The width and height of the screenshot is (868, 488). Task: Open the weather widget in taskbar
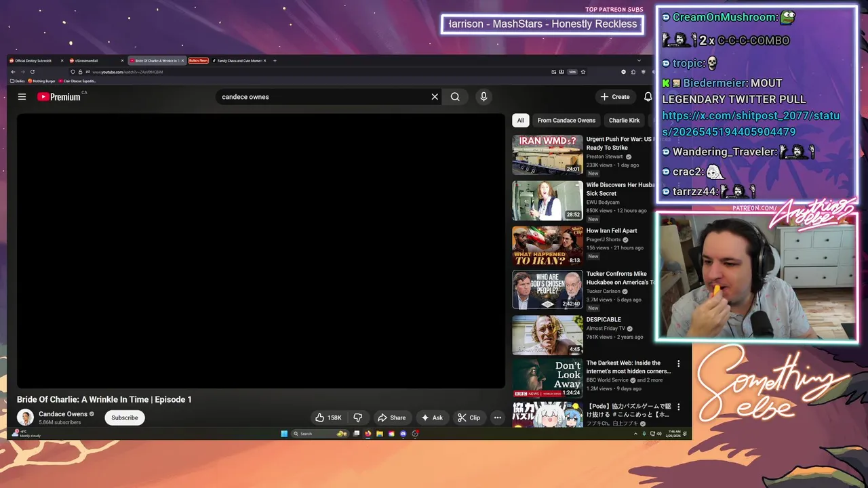(28, 434)
